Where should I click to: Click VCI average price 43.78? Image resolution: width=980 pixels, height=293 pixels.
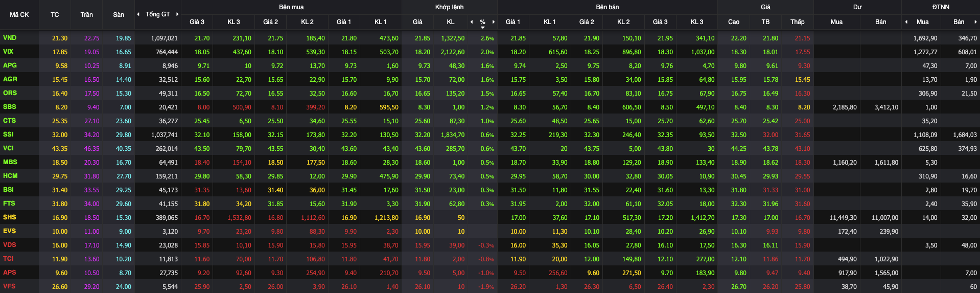[x=771, y=149]
